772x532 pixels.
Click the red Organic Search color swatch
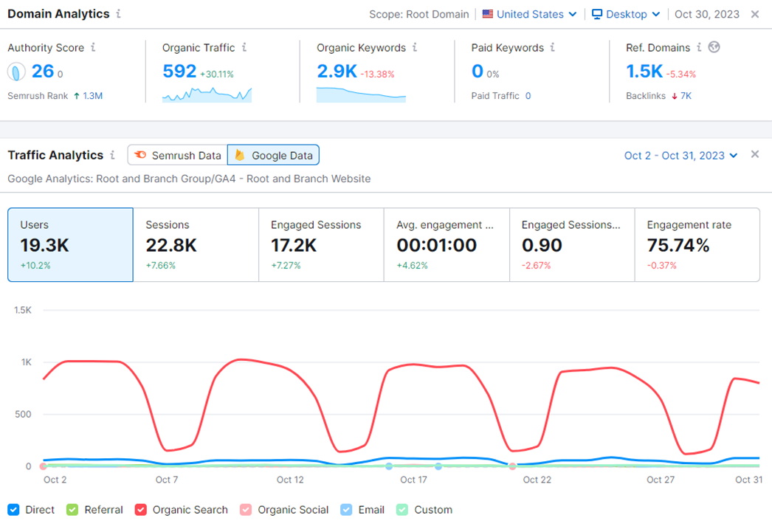tap(141, 509)
